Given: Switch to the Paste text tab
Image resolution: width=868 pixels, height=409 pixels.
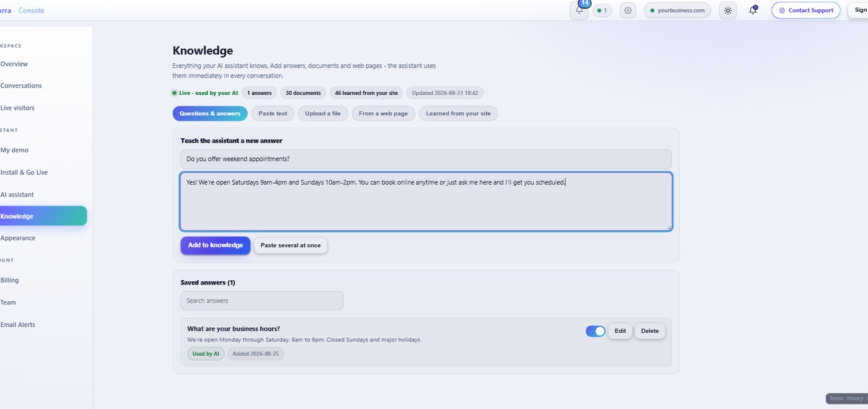Looking at the screenshot, I should 273,113.
